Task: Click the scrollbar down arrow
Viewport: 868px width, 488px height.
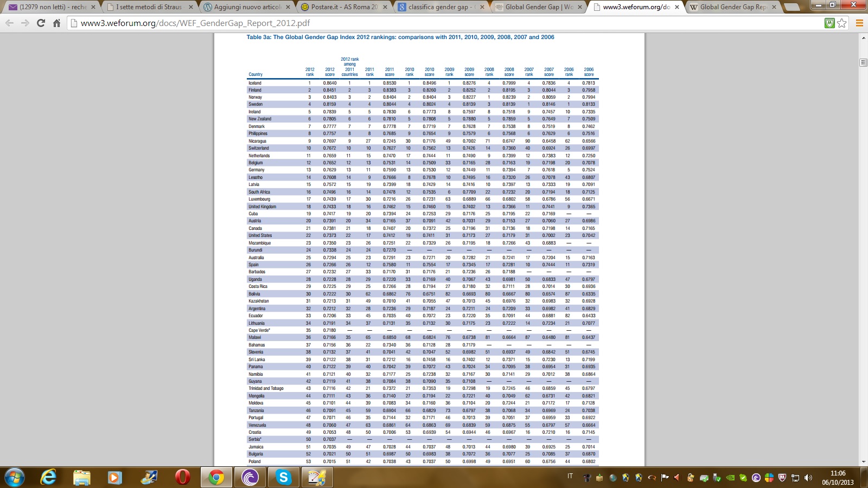Action: [x=863, y=462]
